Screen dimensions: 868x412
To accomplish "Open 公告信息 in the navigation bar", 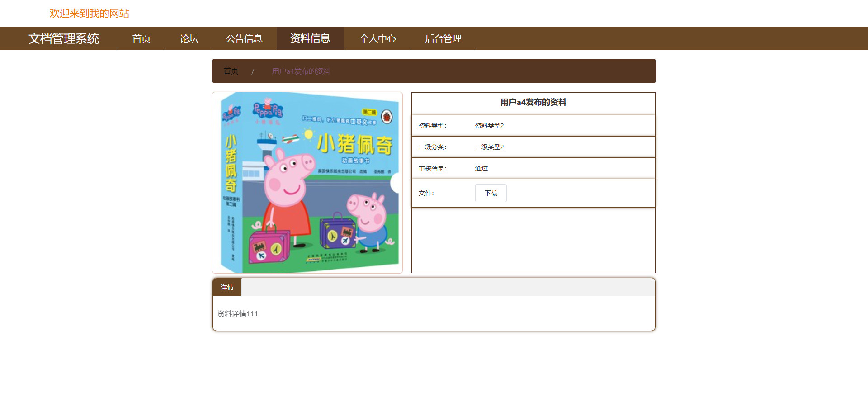I will tap(244, 38).
